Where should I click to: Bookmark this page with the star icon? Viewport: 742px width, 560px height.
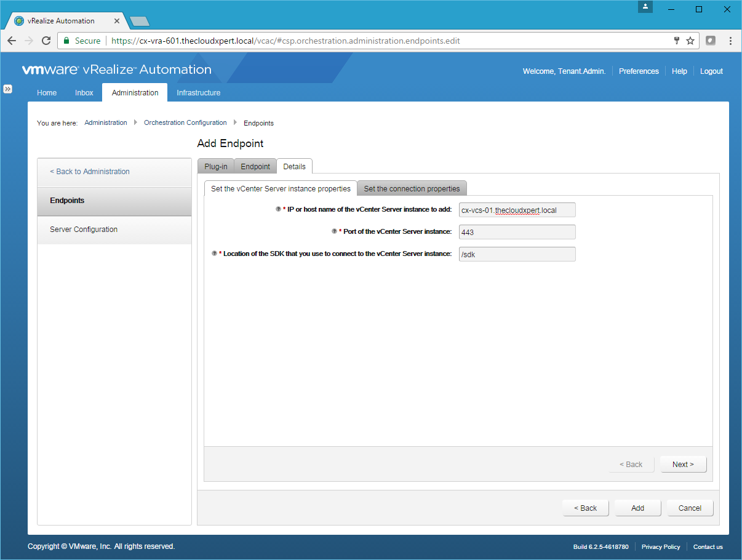coord(690,41)
